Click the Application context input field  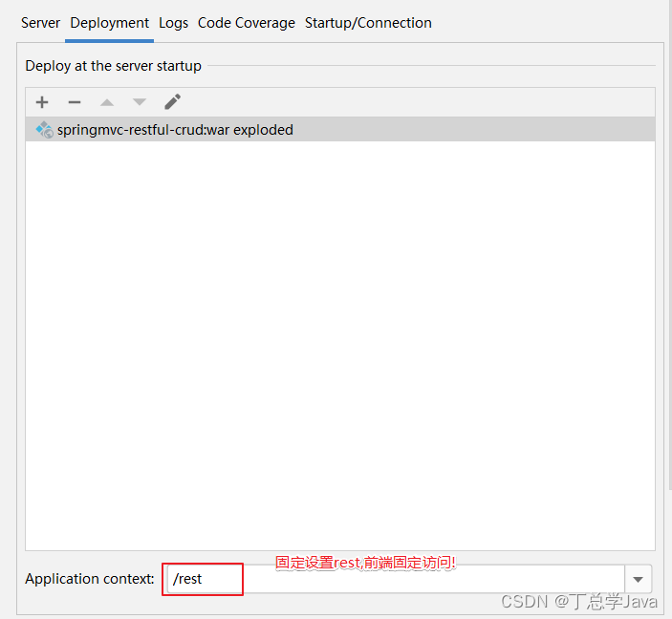[395, 579]
